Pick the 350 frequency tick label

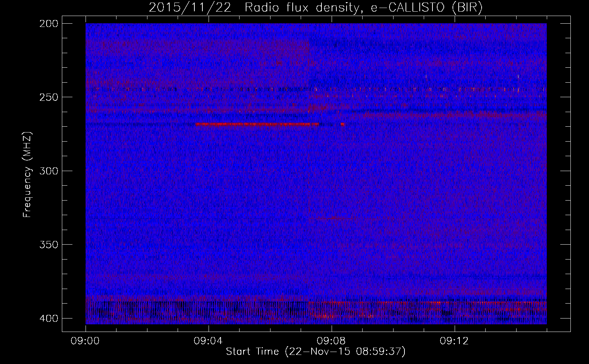coord(49,245)
